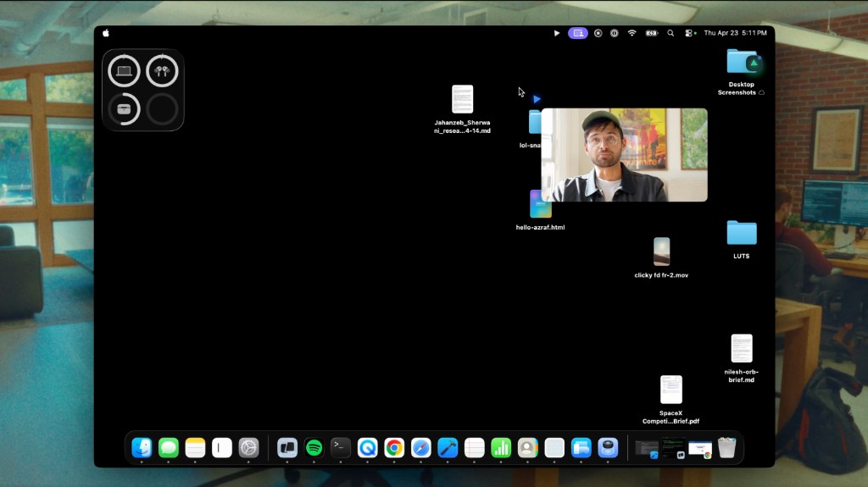Open the circular password manager menu bar icon
The image size is (868, 487).
pyautogui.click(x=615, y=33)
